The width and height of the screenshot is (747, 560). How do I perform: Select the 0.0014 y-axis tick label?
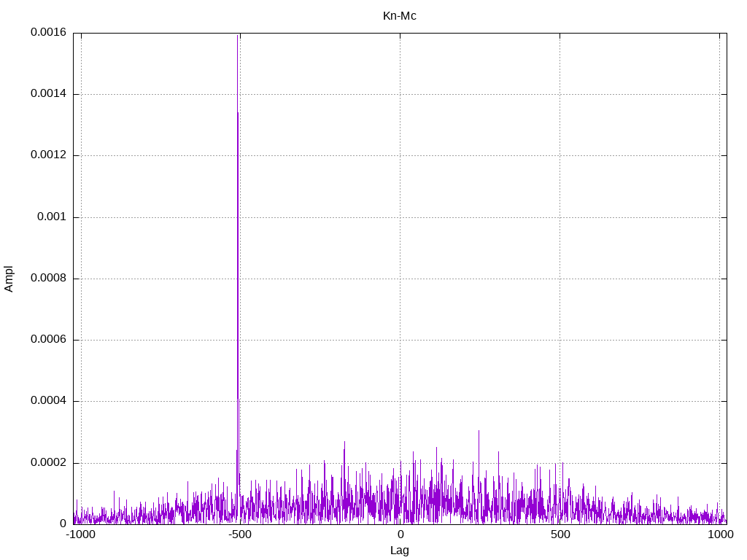[48, 94]
